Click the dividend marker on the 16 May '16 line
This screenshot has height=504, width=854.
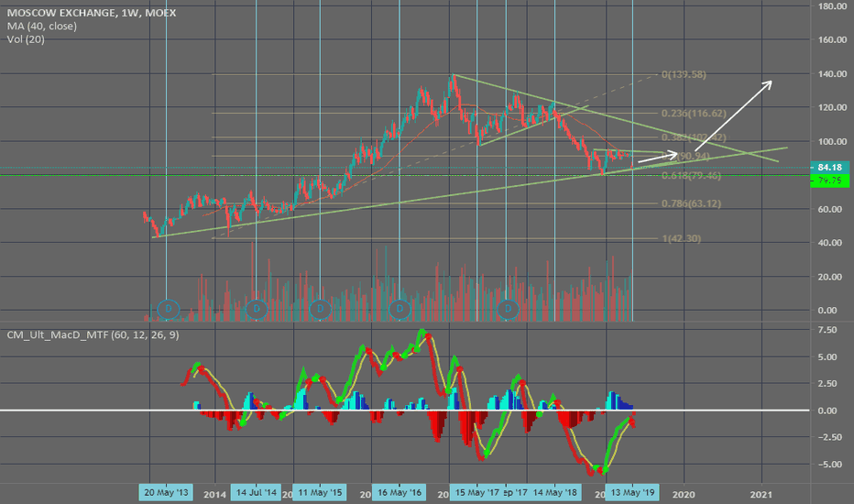(400, 309)
